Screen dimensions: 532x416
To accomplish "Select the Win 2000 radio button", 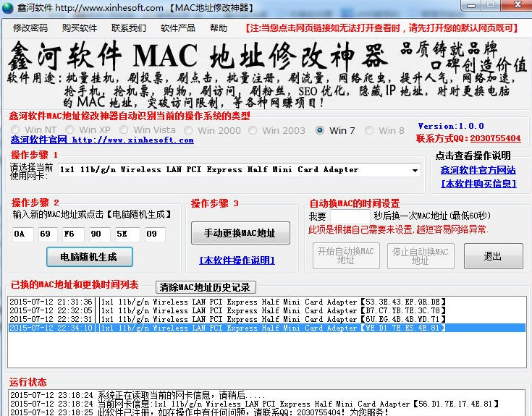I will point(212,130).
